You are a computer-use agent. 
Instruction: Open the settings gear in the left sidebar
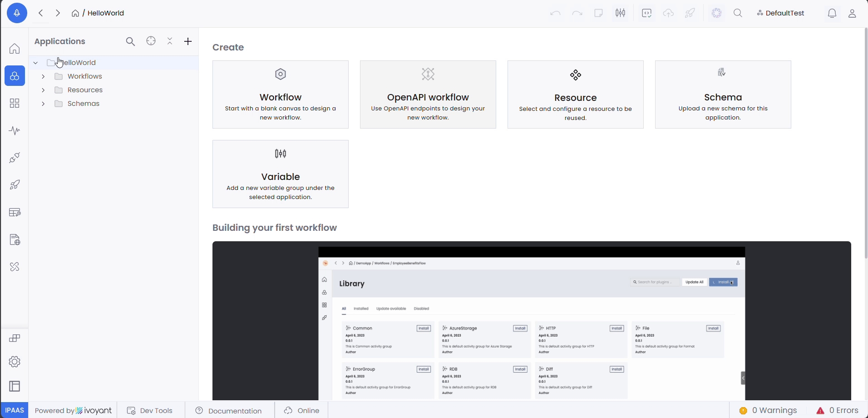coord(15,362)
